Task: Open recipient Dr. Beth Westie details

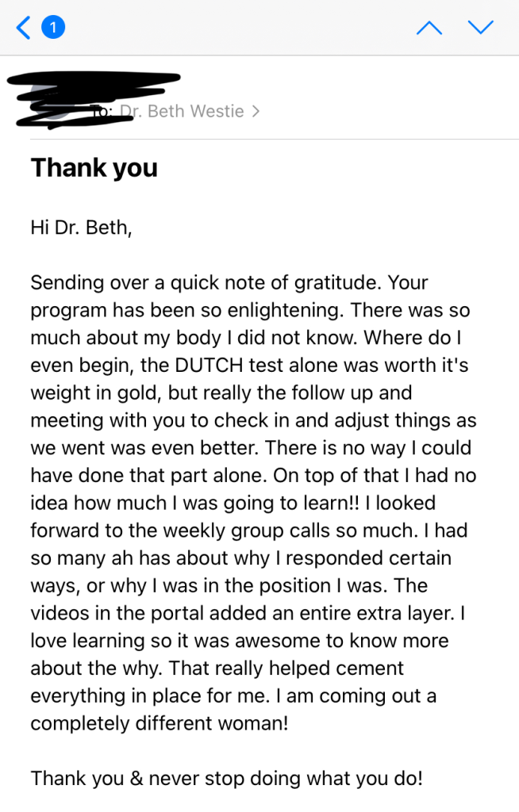Action: pos(182,111)
